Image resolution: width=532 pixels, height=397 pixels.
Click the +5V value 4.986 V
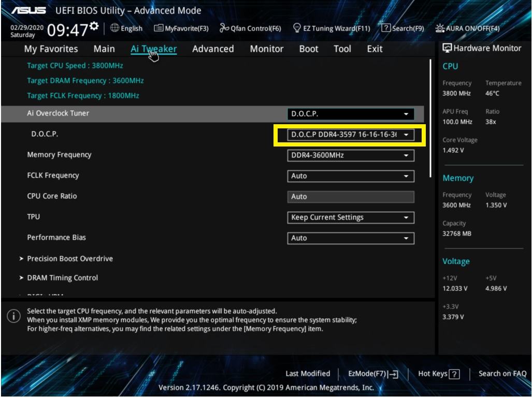[496, 288]
